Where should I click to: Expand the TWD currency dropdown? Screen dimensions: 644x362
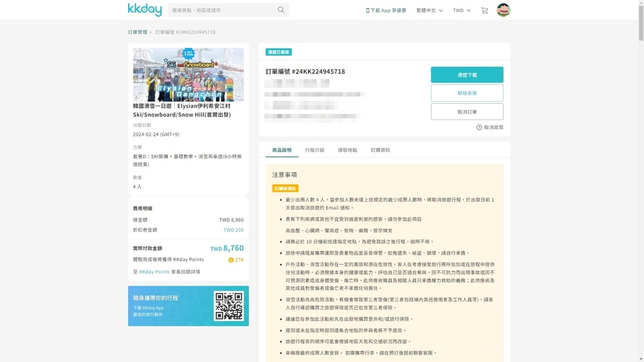[x=462, y=10]
